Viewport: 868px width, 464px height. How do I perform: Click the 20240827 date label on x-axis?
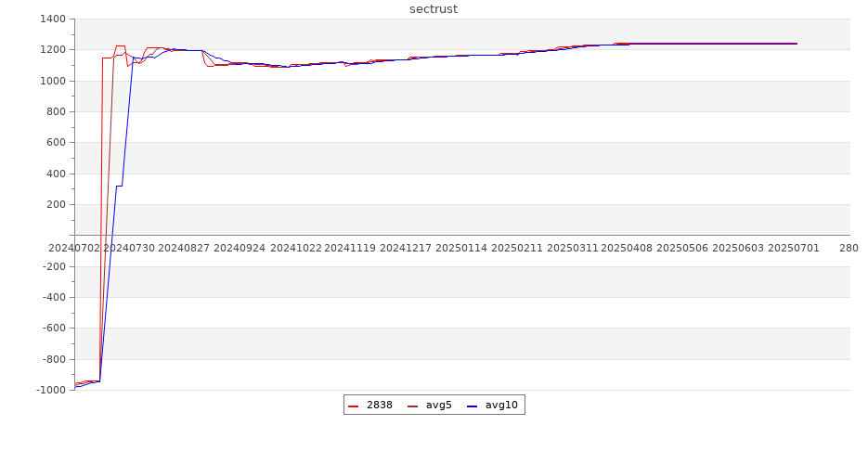[x=185, y=249]
